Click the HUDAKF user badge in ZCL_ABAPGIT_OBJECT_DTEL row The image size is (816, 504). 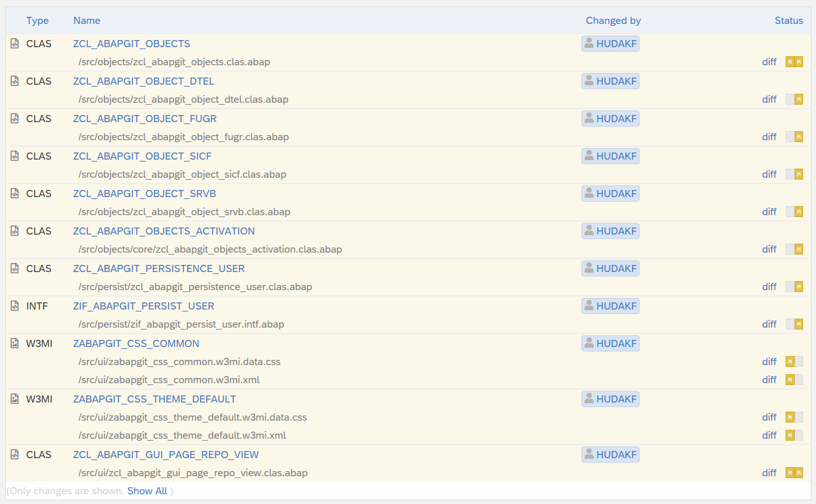point(611,81)
